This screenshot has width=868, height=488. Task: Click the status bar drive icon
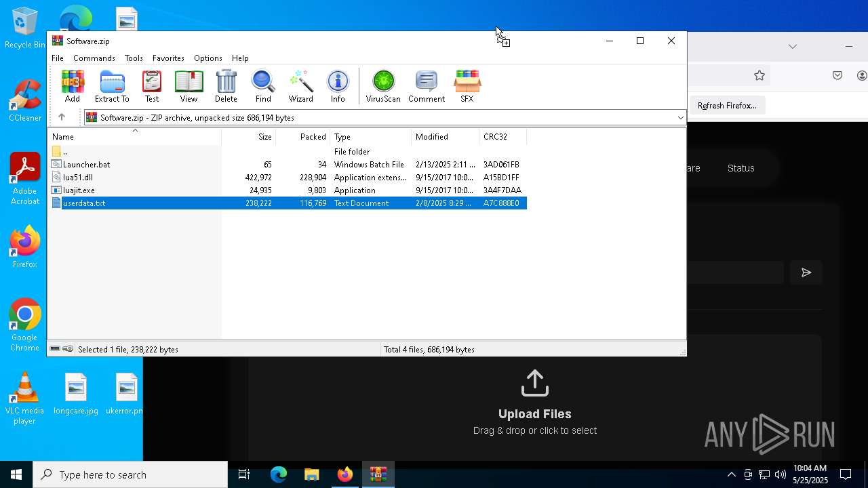coord(55,349)
